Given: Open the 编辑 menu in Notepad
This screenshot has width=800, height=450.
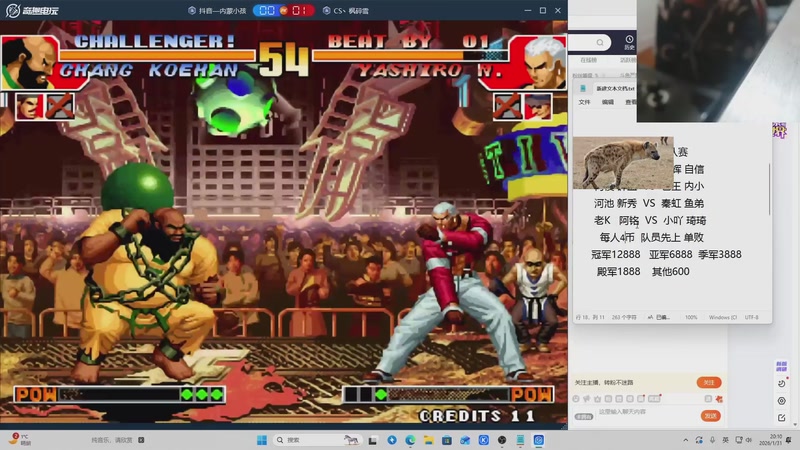Looking at the screenshot, I should tap(608, 102).
